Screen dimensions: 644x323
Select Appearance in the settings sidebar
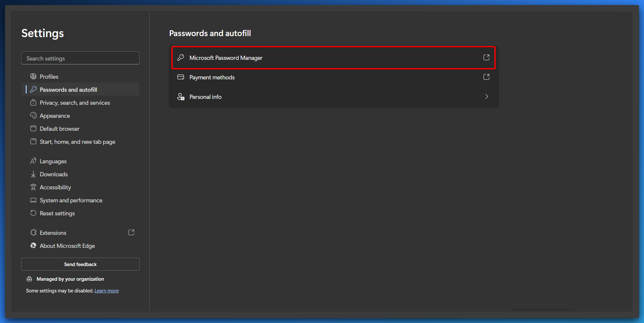(x=55, y=116)
